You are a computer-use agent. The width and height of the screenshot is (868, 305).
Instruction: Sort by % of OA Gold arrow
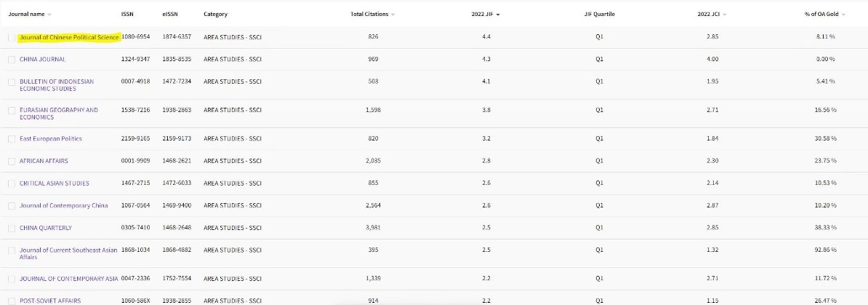[x=843, y=15]
